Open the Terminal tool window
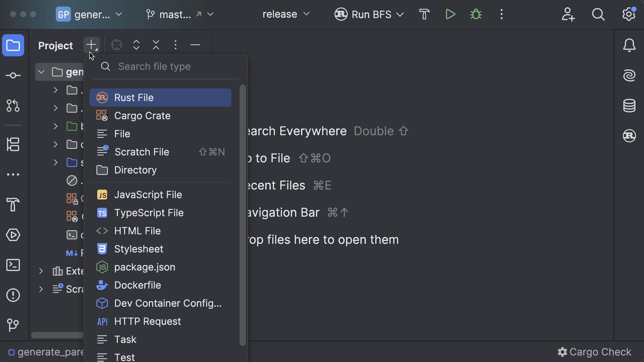Viewport: 644px width, 362px height. [x=13, y=265]
